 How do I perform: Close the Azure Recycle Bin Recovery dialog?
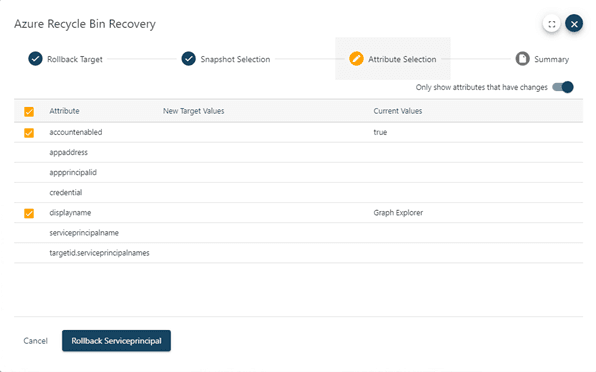pos(574,24)
